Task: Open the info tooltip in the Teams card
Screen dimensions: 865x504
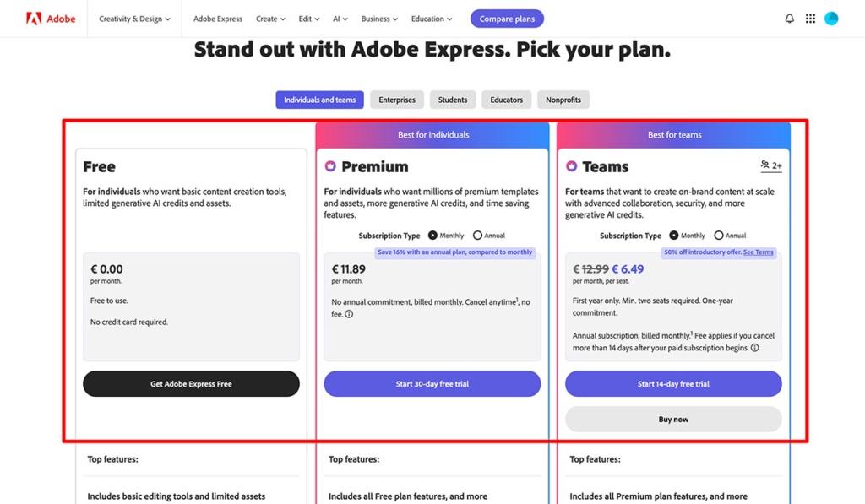Action: tap(755, 348)
